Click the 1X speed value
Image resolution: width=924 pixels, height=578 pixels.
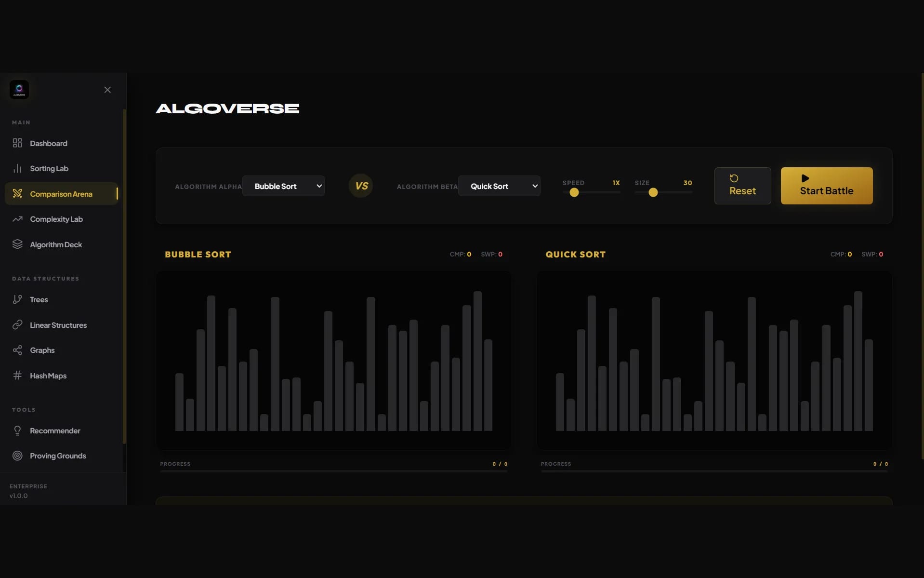616,183
